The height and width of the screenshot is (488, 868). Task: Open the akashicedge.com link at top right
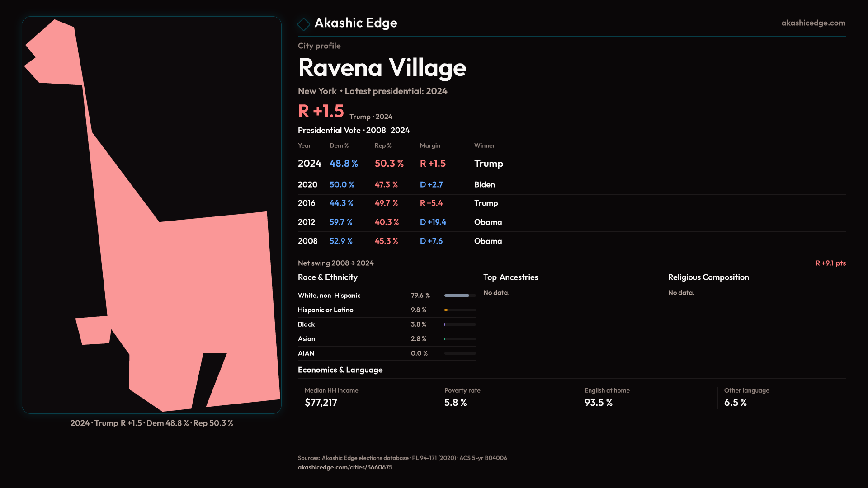813,23
